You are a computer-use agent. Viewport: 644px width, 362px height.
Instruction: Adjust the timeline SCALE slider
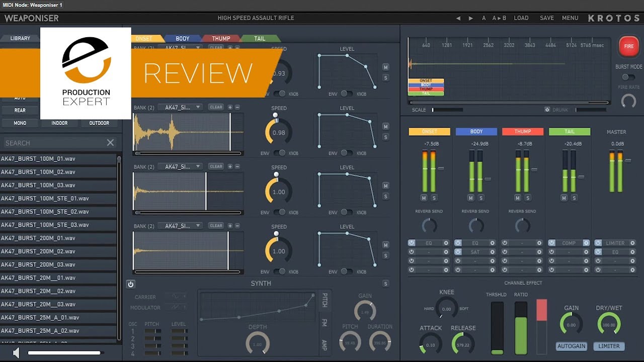[x=447, y=110]
